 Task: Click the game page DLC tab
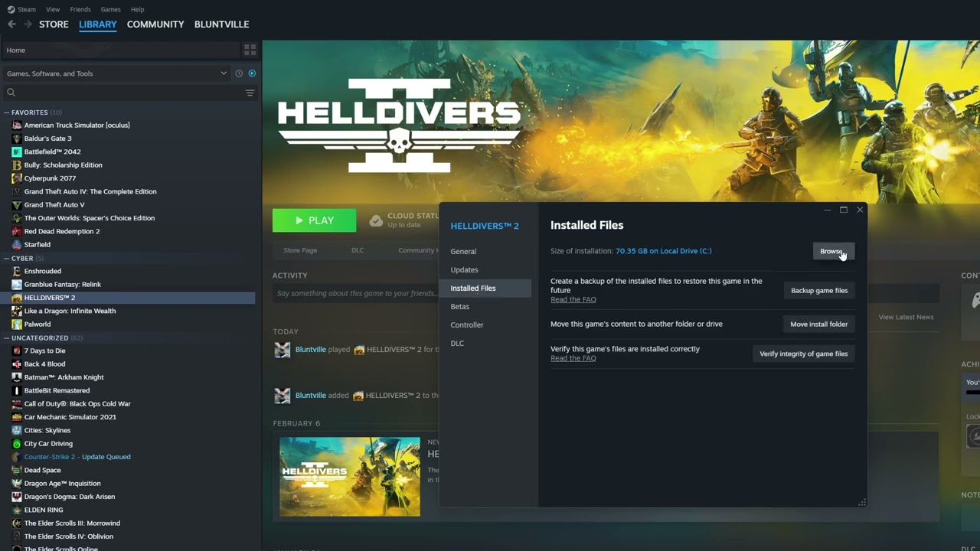pos(358,250)
